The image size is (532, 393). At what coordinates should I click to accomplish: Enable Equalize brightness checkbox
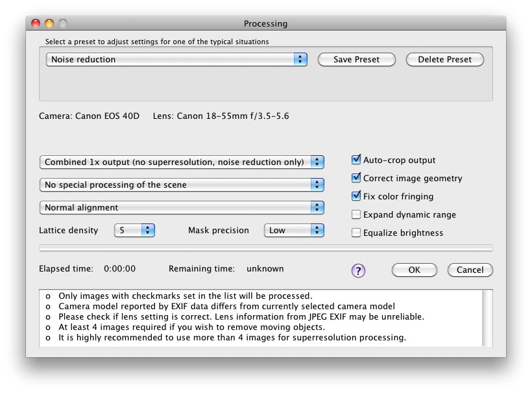(356, 233)
